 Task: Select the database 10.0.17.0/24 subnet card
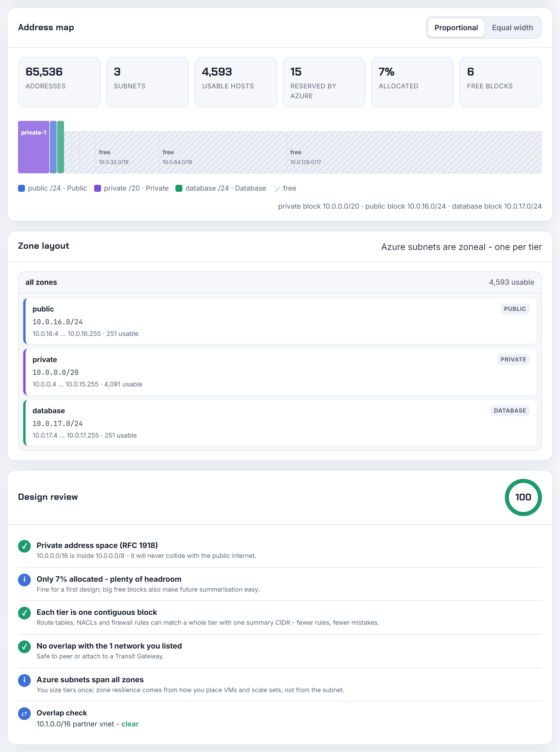coord(280,423)
